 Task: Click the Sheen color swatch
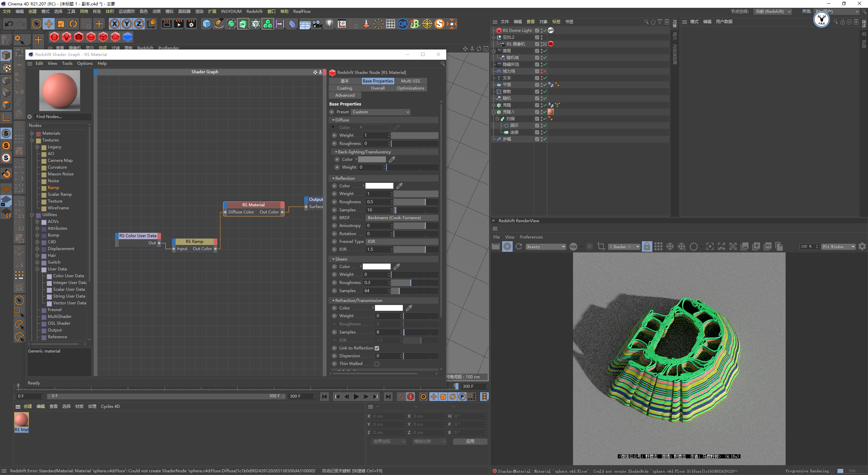point(376,267)
